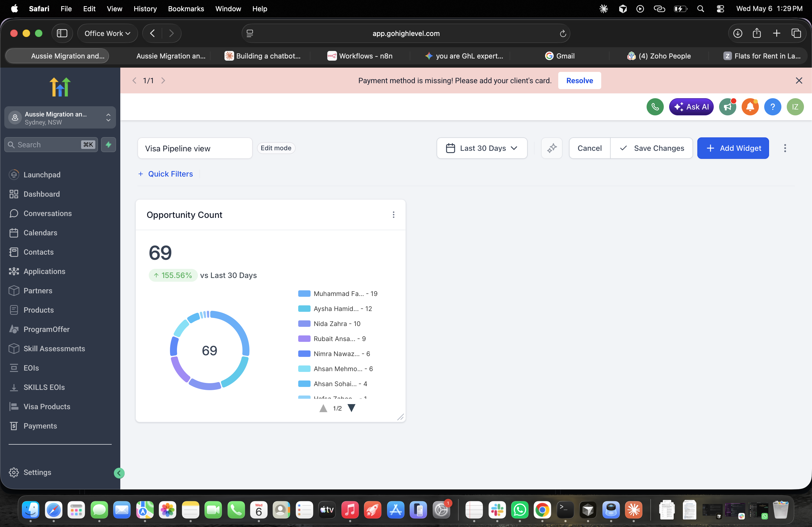Click next notification arrow in banner
Viewport: 812px width, 527px height.
tap(163, 80)
